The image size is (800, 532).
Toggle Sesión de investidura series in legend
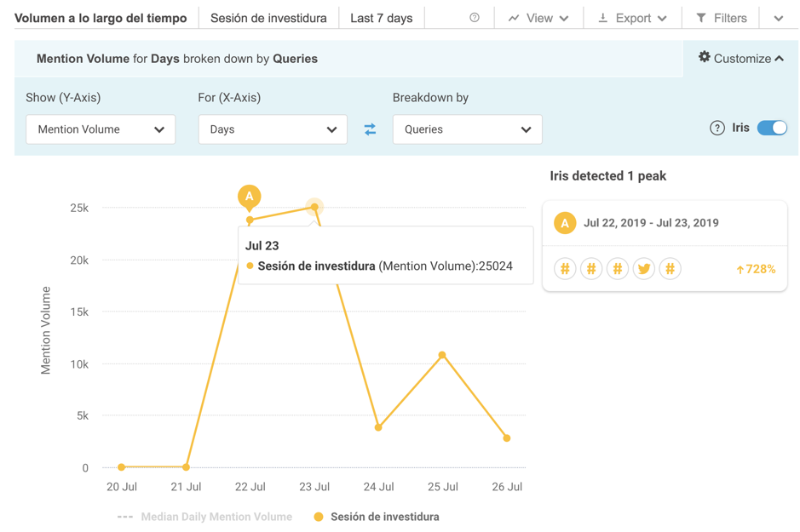pyautogui.click(x=376, y=517)
